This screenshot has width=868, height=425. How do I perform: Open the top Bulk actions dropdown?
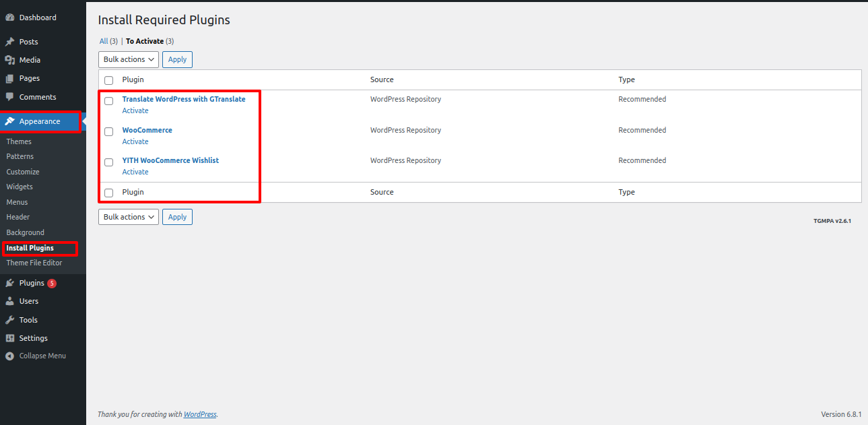pos(129,59)
